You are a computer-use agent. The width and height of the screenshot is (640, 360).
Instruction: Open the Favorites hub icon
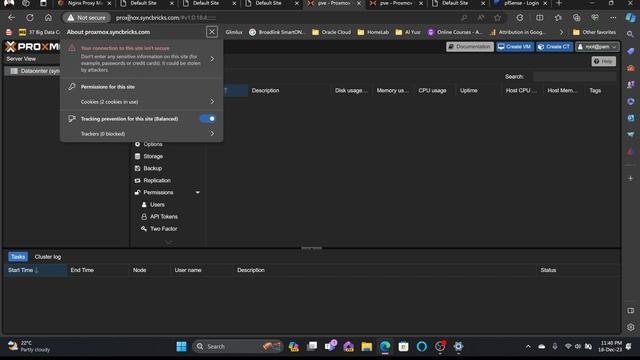[x=558, y=18]
